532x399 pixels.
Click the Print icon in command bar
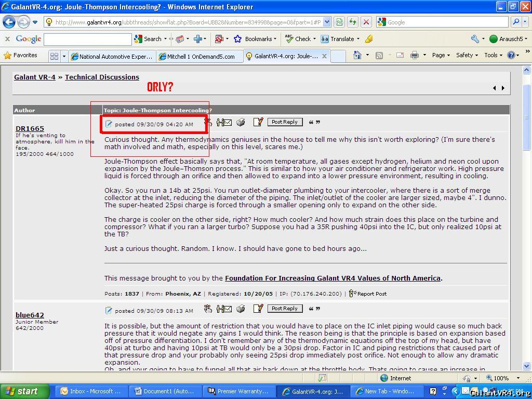[x=414, y=55]
